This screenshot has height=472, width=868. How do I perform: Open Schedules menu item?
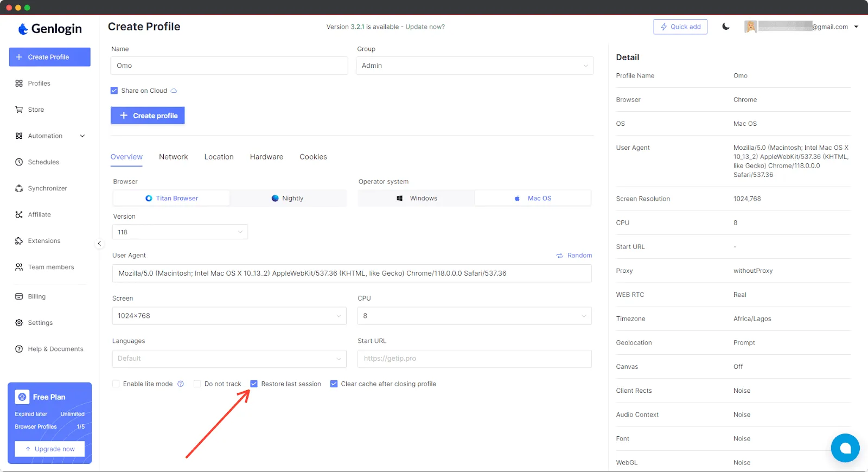[x=43, y=162]
